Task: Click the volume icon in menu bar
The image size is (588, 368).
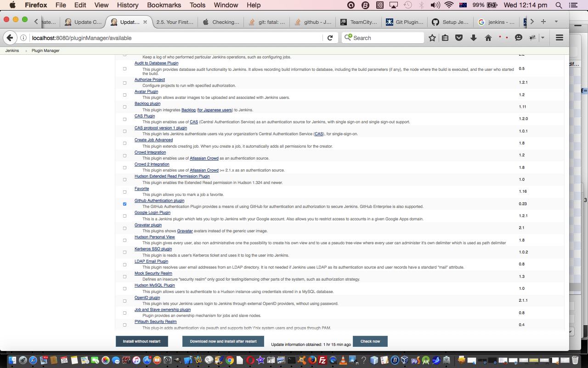Action: click(x=435, y=5)
